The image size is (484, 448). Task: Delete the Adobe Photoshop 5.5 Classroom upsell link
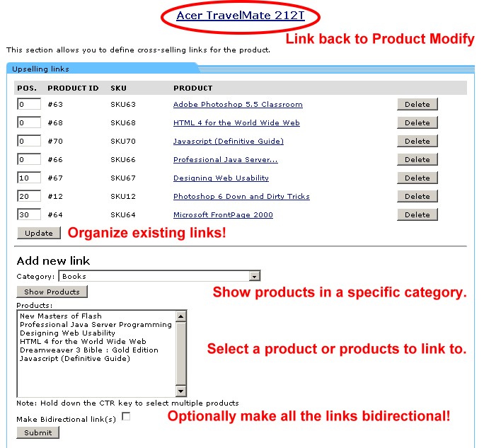click(417, 104)
